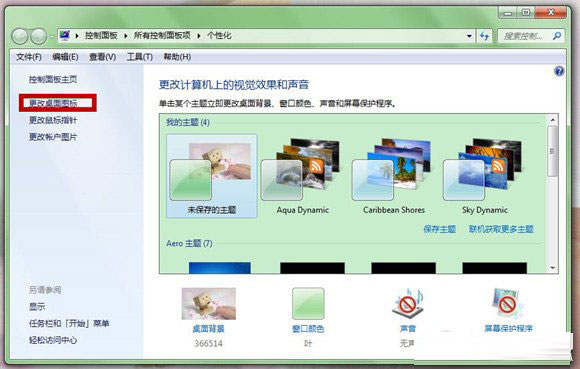Click the theme list scroll down arrow
580x369 pixels.
(553, 268)
